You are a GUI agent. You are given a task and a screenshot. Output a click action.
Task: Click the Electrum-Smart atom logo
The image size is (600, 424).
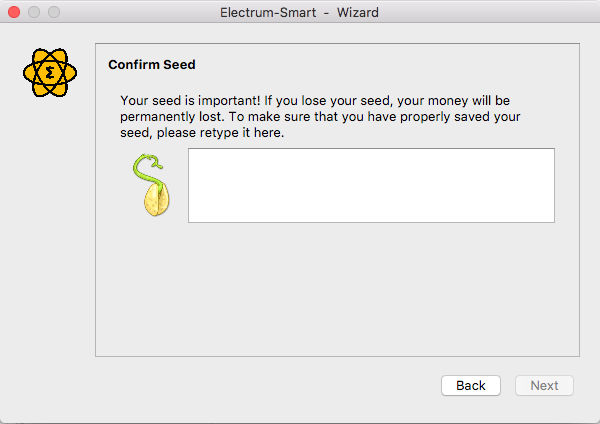50,73
